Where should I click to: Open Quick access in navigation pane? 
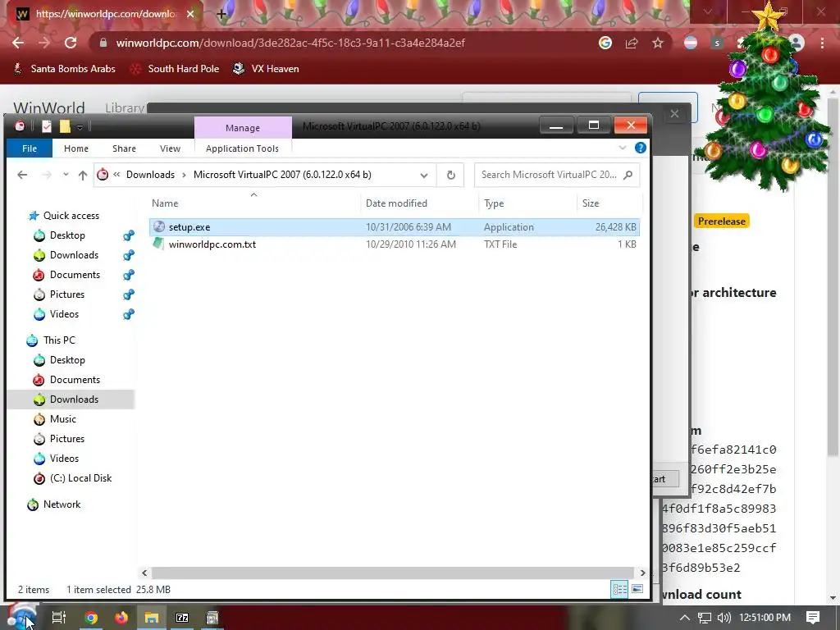(71, 216)
